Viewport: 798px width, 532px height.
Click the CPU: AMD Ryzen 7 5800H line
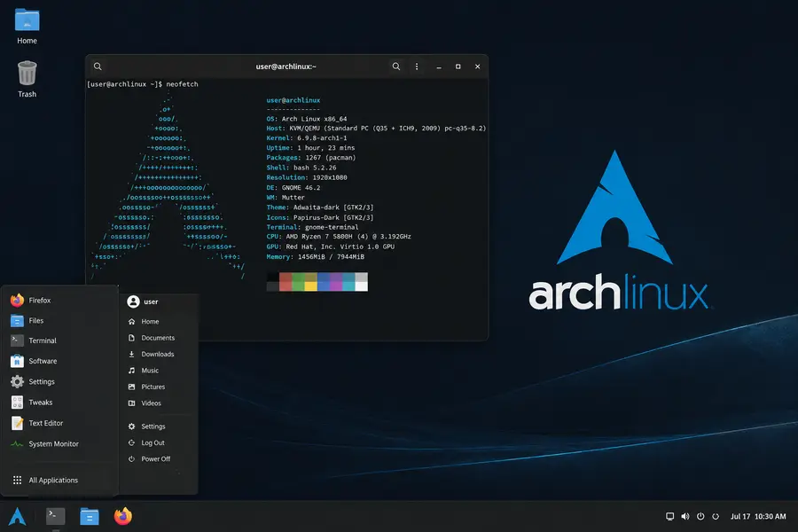pyautogui.click(x=339, y=237)
